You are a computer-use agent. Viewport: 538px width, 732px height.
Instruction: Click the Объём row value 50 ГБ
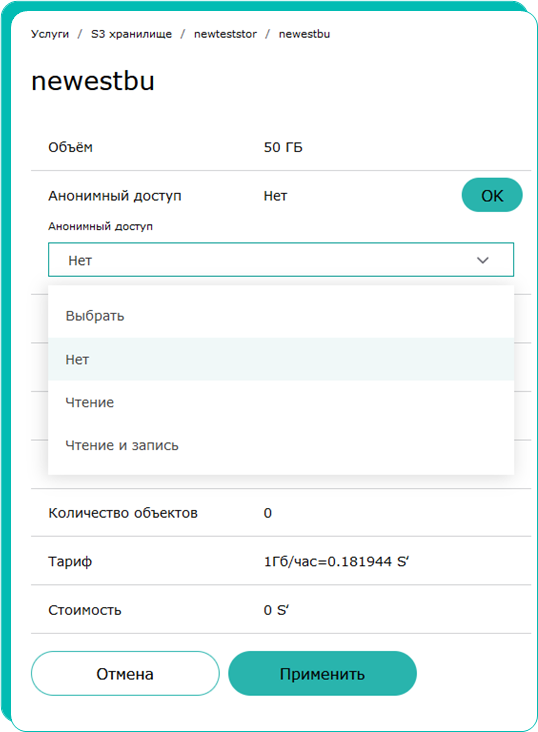pyautogui.click(x=283, y=148)
